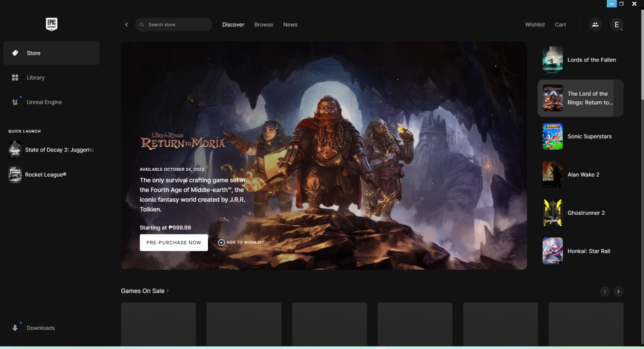Image resolution: width=644 pixels, height=349 pixels.
Task: Open the Downloads section
Action: (x=51, y=328)
